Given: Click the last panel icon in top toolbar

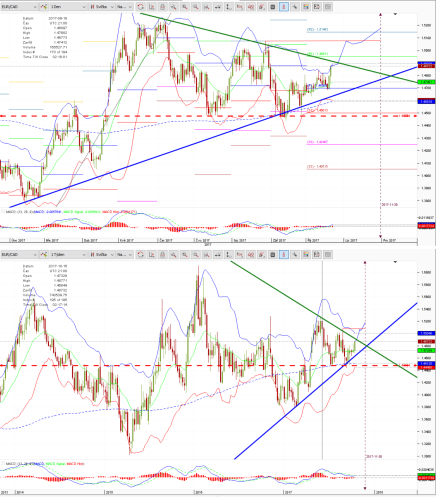Looking at the screenshot, I should point(328,7).
